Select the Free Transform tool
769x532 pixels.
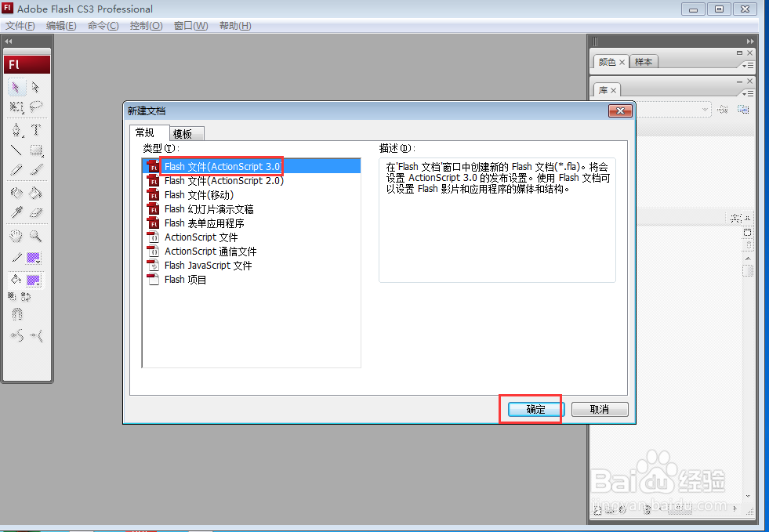[x=16, y=107]
